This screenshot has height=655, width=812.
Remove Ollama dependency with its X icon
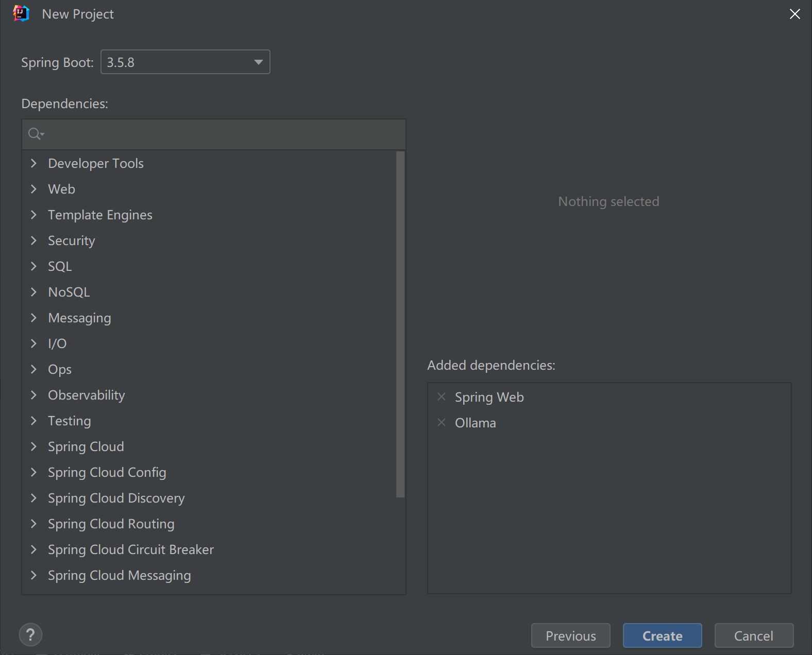442,422
